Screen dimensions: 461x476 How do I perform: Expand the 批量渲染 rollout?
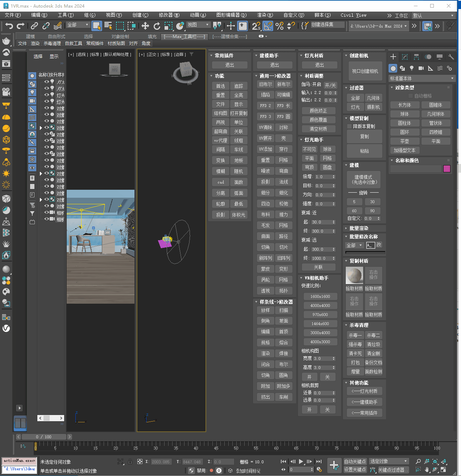pos(359,228)
